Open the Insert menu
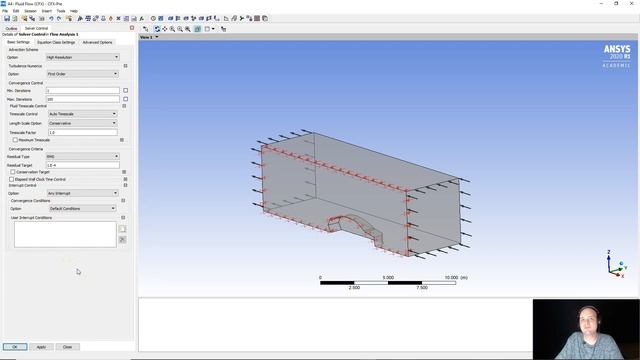The height and width of the screenshot is (360, 640). coord(47,11)
